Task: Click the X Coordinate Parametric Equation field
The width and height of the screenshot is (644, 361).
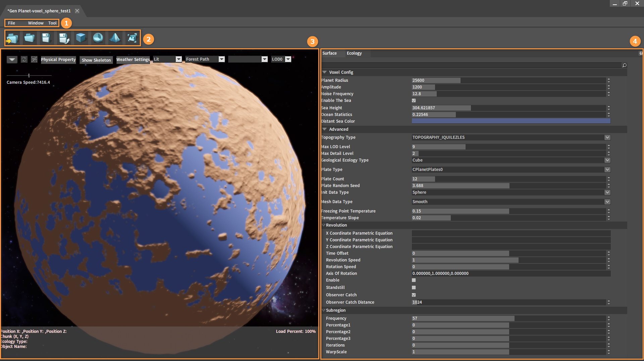Action: tap(511, 233)
